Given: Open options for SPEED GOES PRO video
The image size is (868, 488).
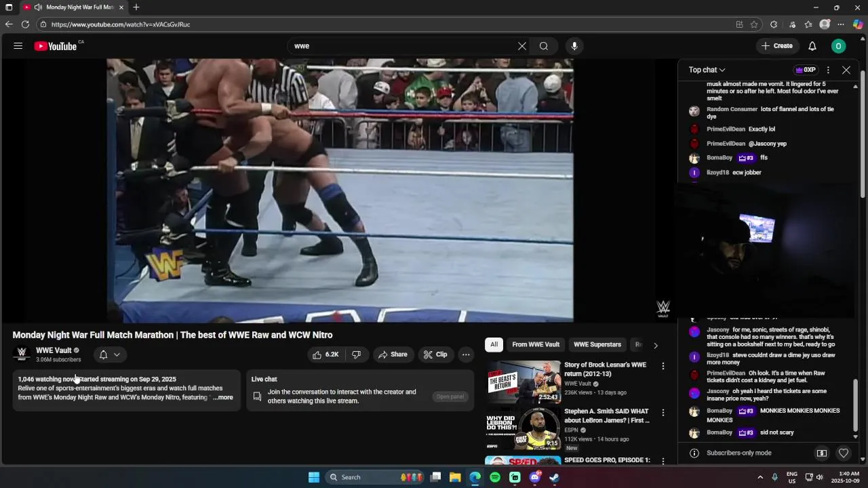Looking at the screenshot, I should [x=663, y=461].
